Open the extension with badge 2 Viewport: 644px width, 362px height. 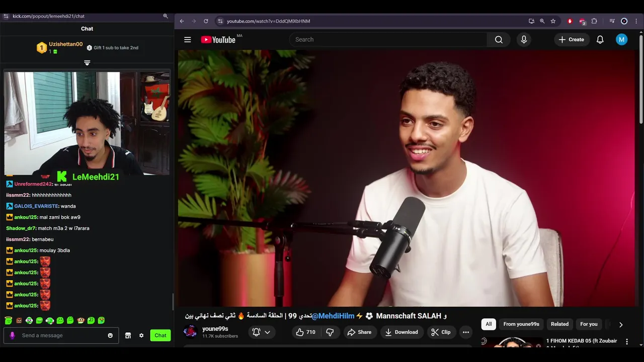coord(582,21)
